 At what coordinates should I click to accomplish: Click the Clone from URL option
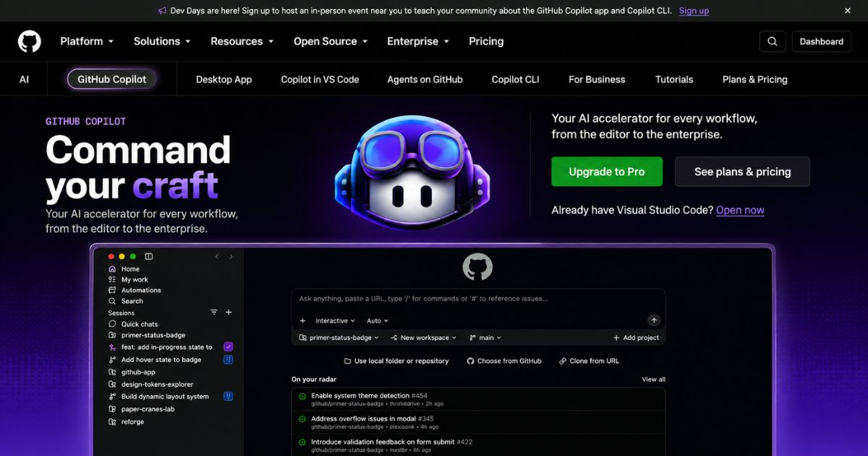tap(589, 360)
